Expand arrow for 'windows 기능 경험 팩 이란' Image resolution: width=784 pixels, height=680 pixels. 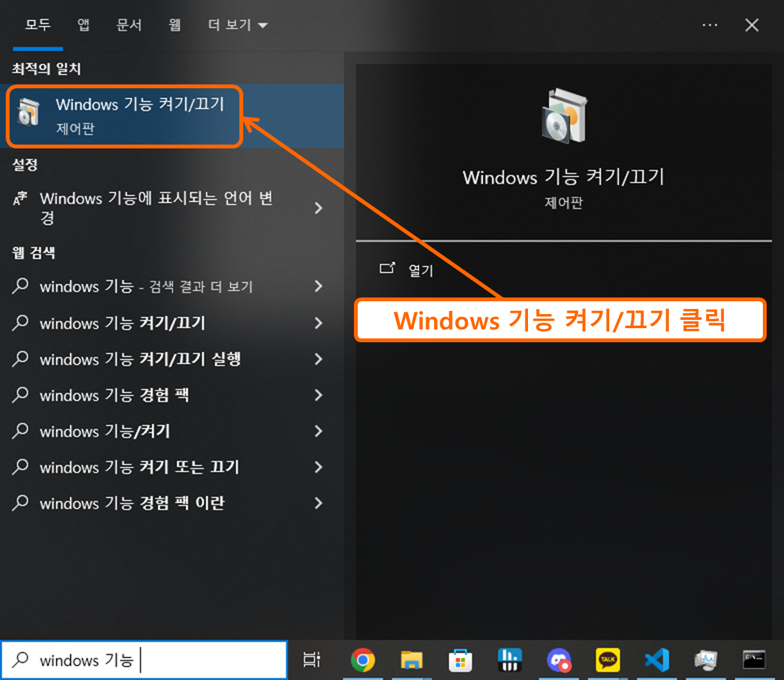(319, 503)
